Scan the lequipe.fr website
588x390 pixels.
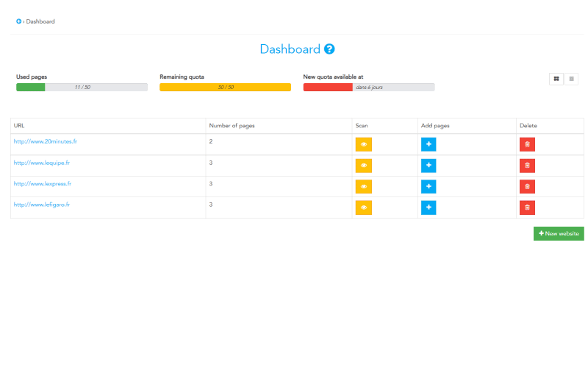pyautogui.click(x=364, y=166)
